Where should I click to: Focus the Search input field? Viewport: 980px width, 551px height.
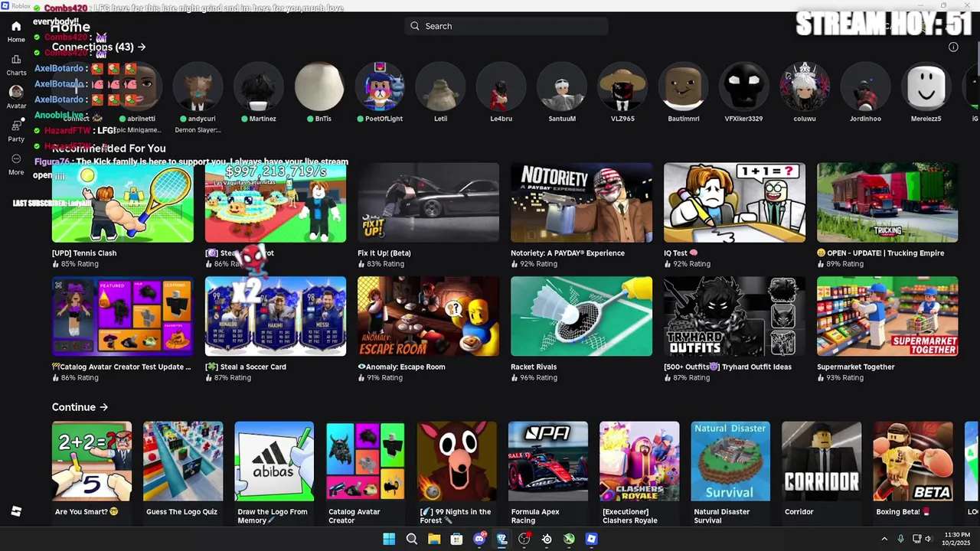click(506, 26)
